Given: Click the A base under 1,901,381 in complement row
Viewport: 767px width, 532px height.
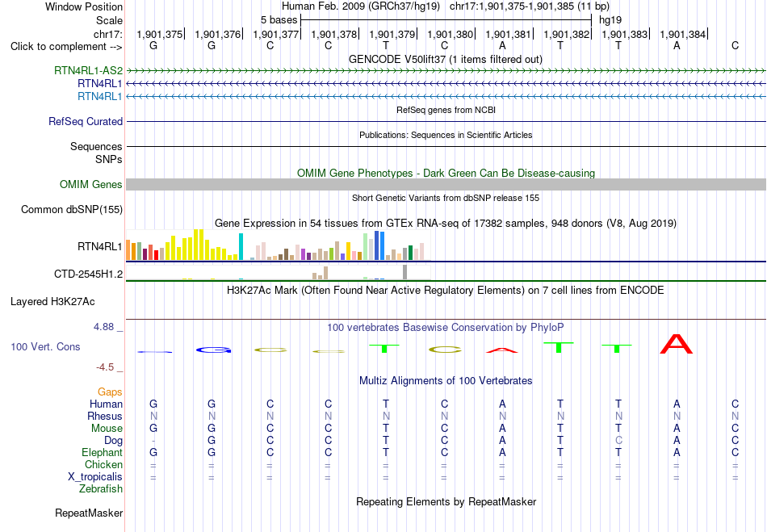Looking at the screenshot, I should coord(502,46).
